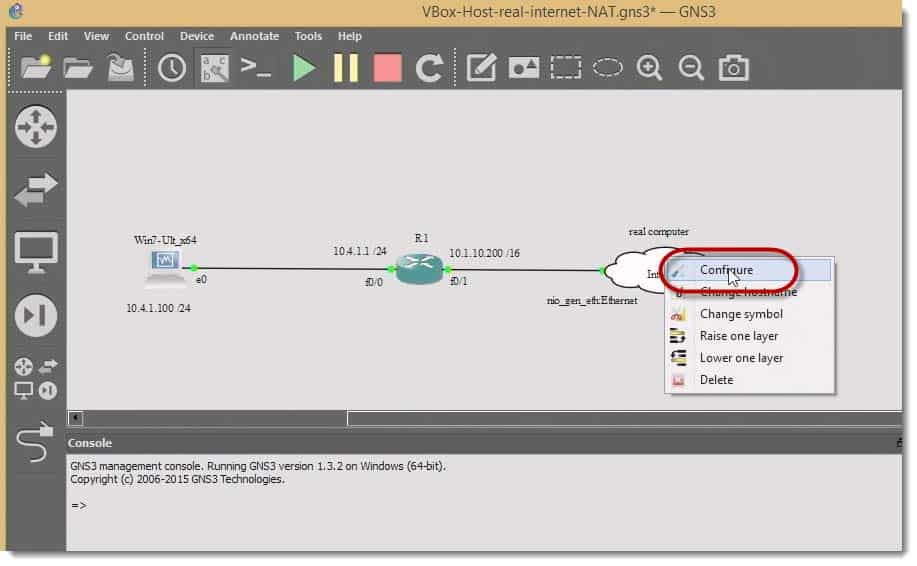917x566 pixels.
Task: Browse switches in device sidebar
Action: pyautogui.click(x=36, y=189)
